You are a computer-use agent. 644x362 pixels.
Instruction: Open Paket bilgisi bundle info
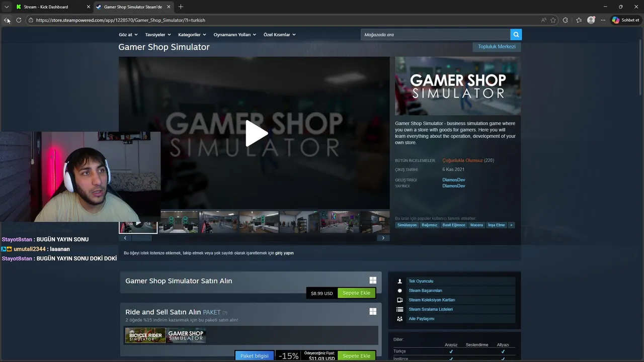(255, 356)
